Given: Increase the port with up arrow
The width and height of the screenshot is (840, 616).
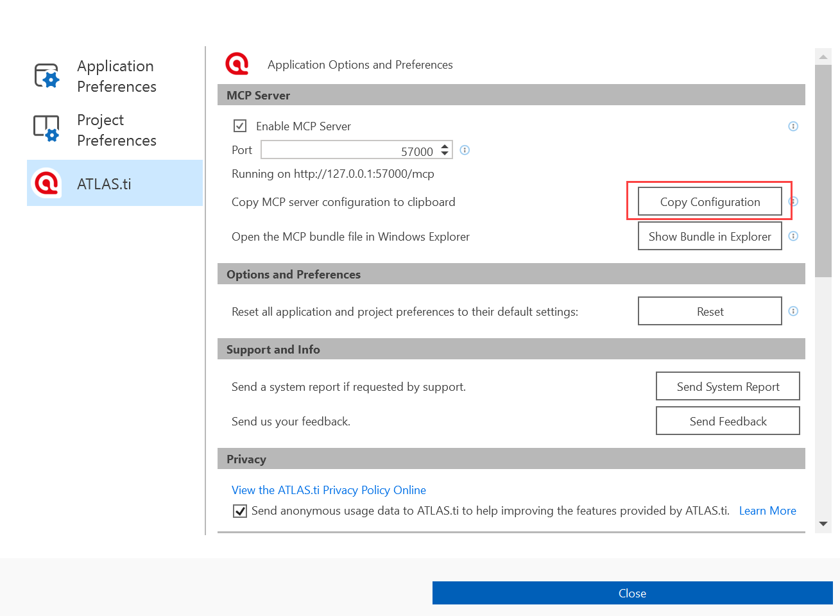Looking at the screenshot, I should [445, 146].
